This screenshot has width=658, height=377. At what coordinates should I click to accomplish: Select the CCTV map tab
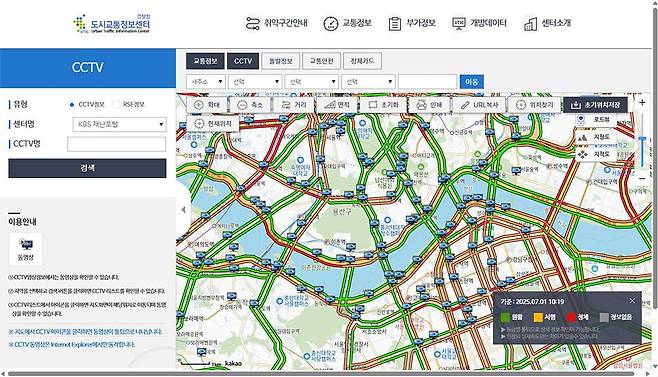pos(243,61)
